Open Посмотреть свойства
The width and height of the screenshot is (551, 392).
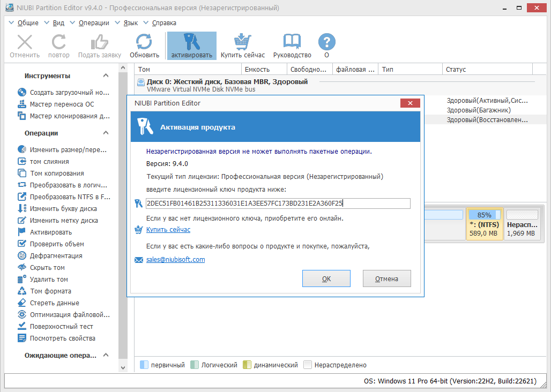[x=56, y=338]
